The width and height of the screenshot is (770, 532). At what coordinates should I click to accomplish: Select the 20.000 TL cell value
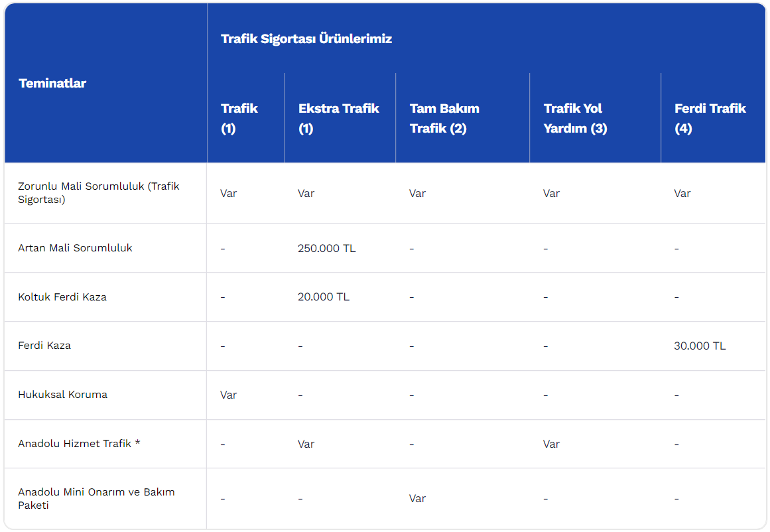[324, 297]
